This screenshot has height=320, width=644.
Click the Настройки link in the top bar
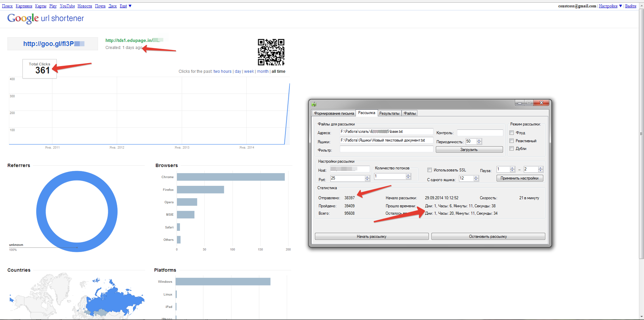tap(608, 6)
